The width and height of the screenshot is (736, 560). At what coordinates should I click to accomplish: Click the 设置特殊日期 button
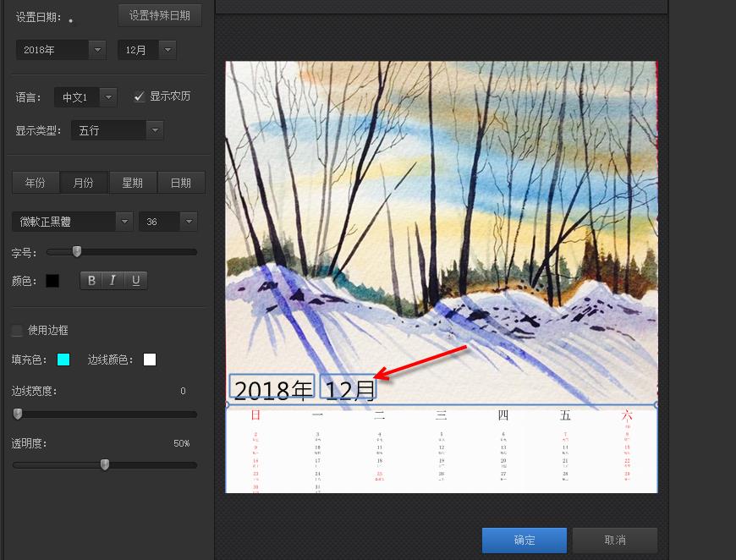[x=160, y=15]
